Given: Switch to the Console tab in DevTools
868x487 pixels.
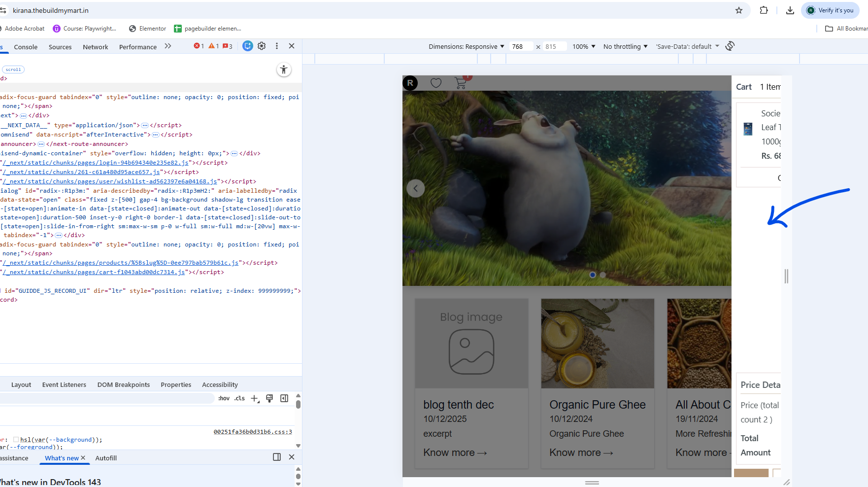Looking at the screenshot, I should click(26, 47).
